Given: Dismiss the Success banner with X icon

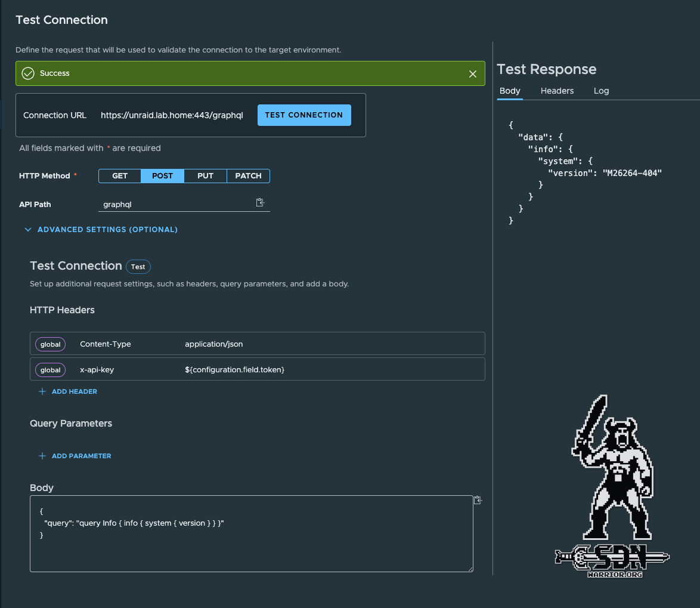Looking at the screenshot, I should (473, 74).
